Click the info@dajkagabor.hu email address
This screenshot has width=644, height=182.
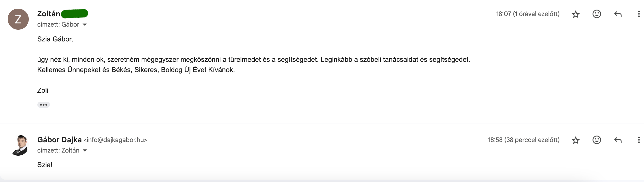[115, 140]
